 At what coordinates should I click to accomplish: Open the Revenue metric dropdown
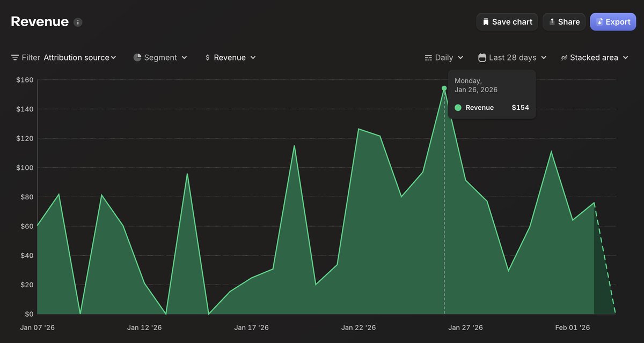(x=231, y=57)
